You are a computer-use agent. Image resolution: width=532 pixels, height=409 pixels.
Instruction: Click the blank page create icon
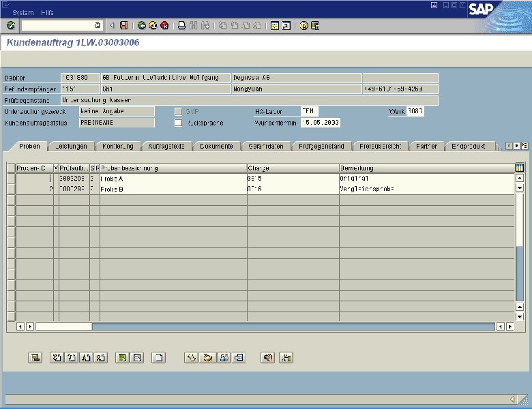(159, 357)
